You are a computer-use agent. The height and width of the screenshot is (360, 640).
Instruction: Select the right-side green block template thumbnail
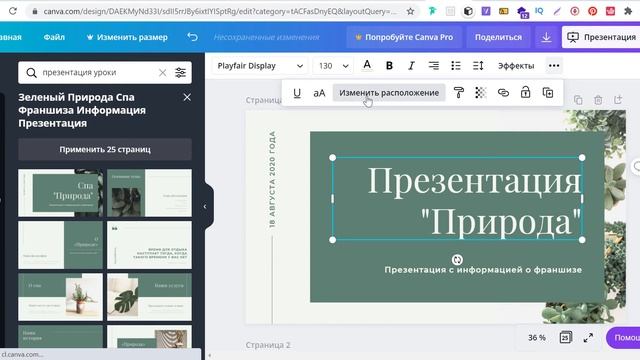tap(60, 245)
